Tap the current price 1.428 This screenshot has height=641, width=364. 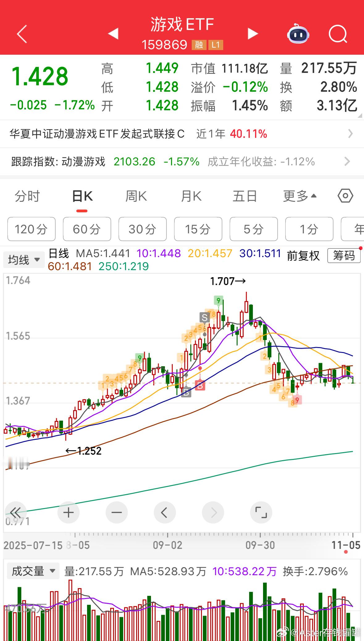click(40, 76)
